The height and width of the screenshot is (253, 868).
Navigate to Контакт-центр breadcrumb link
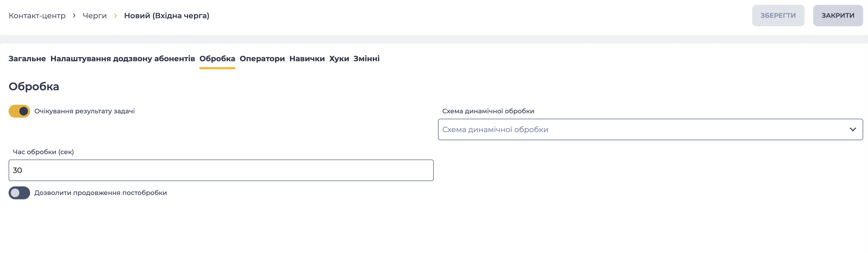(x=37, y=16)
